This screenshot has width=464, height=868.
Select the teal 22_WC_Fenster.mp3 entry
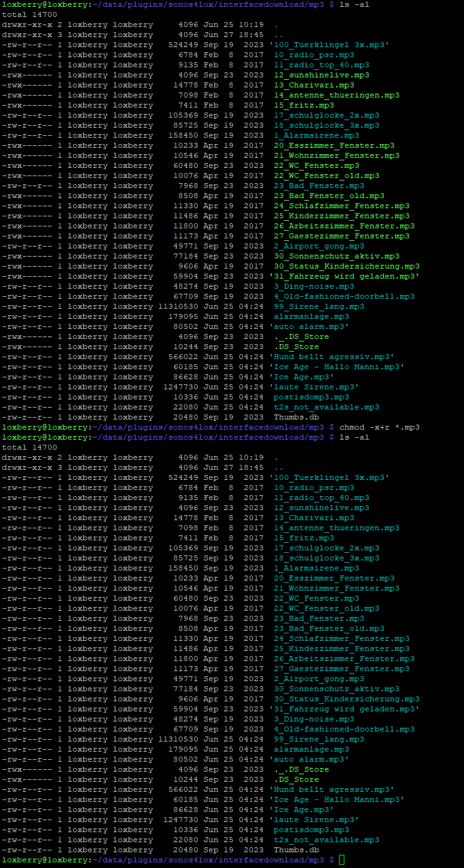[317, 598]
